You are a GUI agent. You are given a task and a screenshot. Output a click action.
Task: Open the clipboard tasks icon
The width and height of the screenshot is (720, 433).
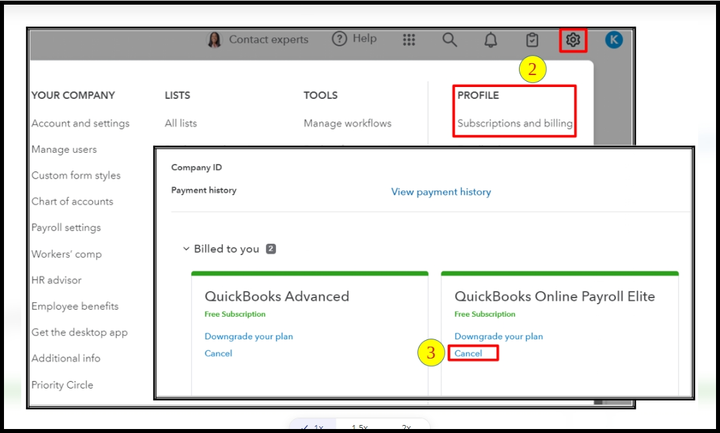pyautogui.click(x=532, y=40)
